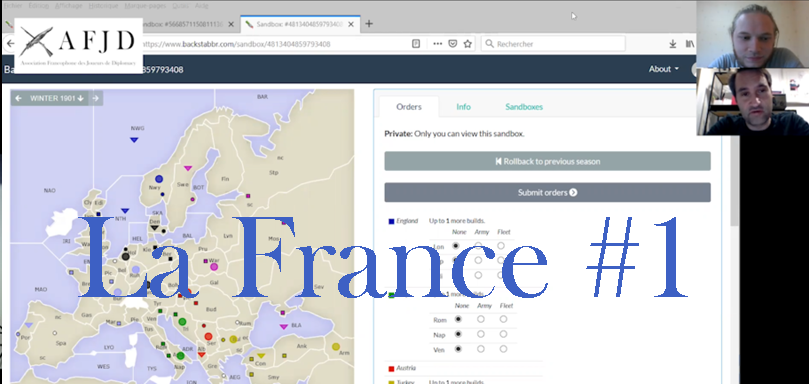Image resolution: width=809 pixels, height=384 pixels.
Task: Select Army build for Nap
Action: coord(481,334)
